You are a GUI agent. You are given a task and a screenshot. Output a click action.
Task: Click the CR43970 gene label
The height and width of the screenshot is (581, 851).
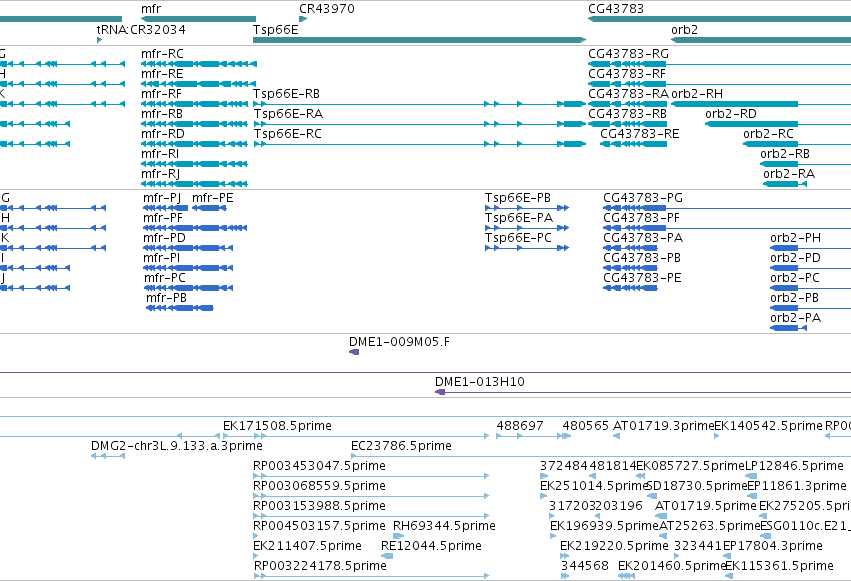click(x=327, y=9)
